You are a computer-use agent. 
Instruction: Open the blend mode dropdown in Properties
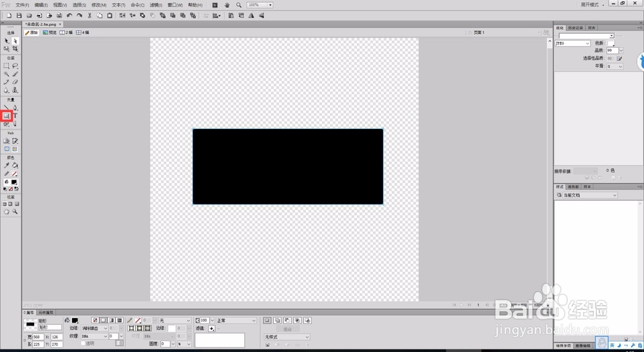coord(236,320)
